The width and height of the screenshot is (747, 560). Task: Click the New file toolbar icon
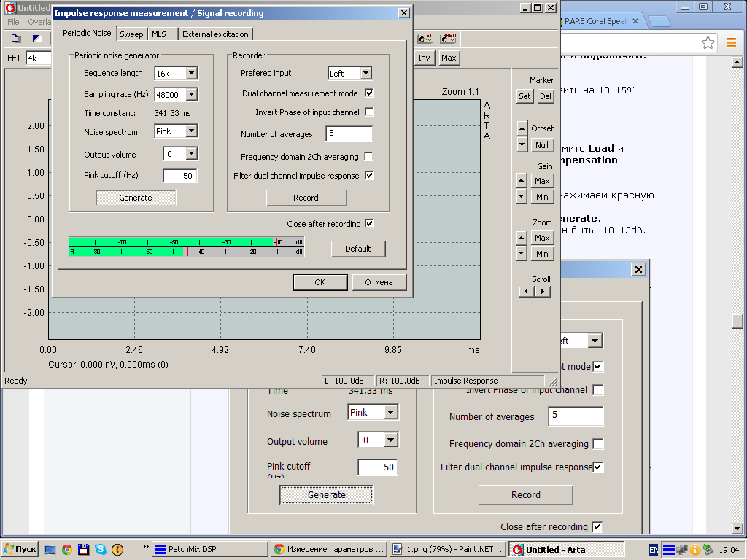click(x=16, y=39)
